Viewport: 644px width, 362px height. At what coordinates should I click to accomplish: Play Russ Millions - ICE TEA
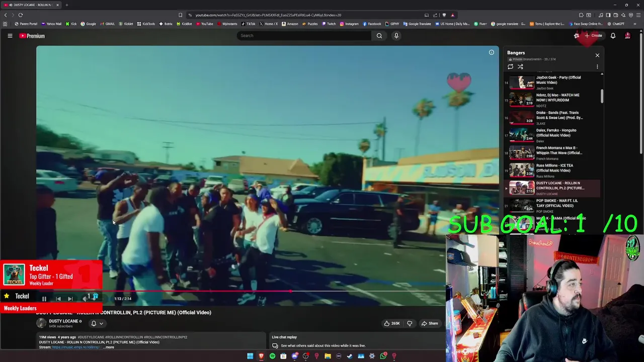pyautogui.click(x=552, y=170)
